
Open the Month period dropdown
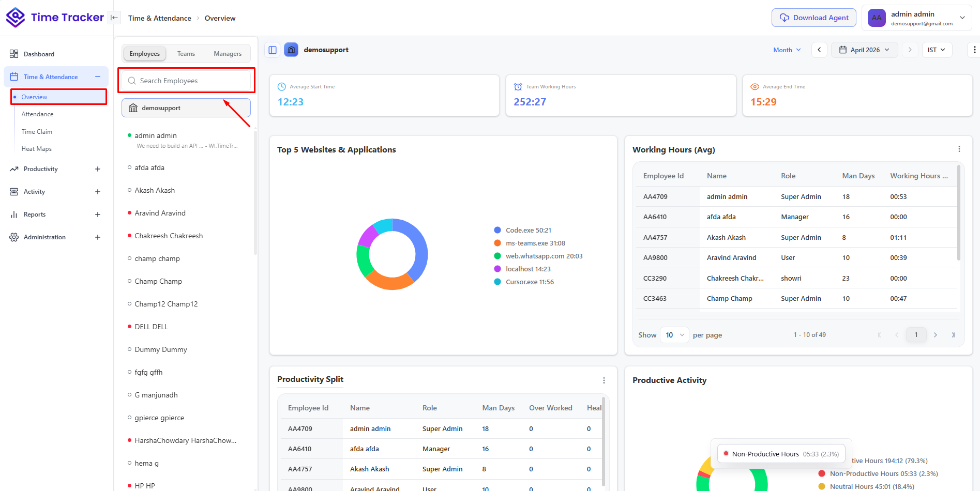coord(787,50)
